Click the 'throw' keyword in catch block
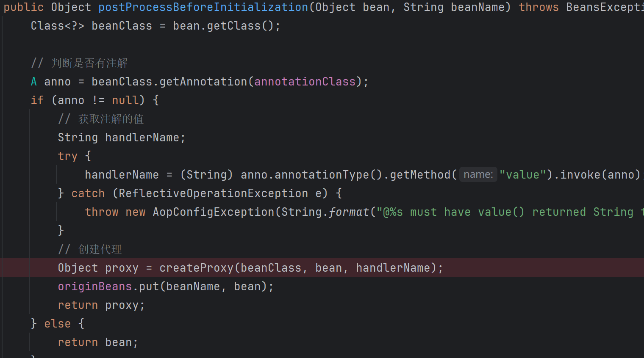This screenshot has height=358, width=644. [x=102, y=212]
